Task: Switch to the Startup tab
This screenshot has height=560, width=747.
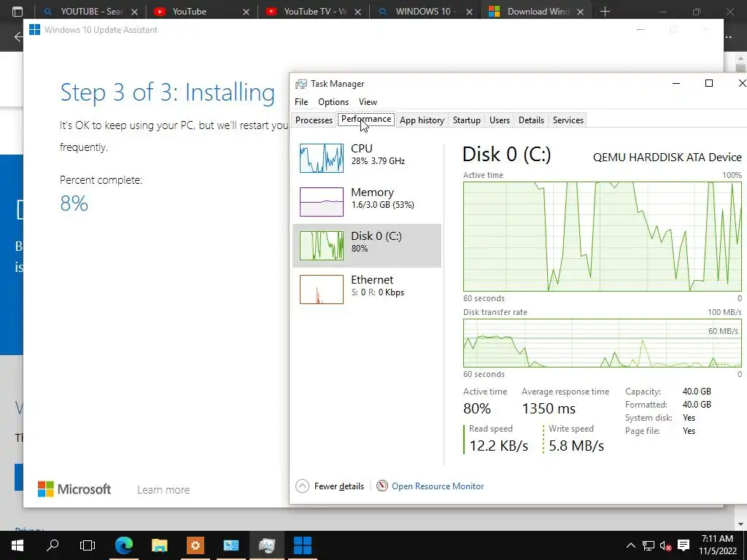Action: point(466,120)
